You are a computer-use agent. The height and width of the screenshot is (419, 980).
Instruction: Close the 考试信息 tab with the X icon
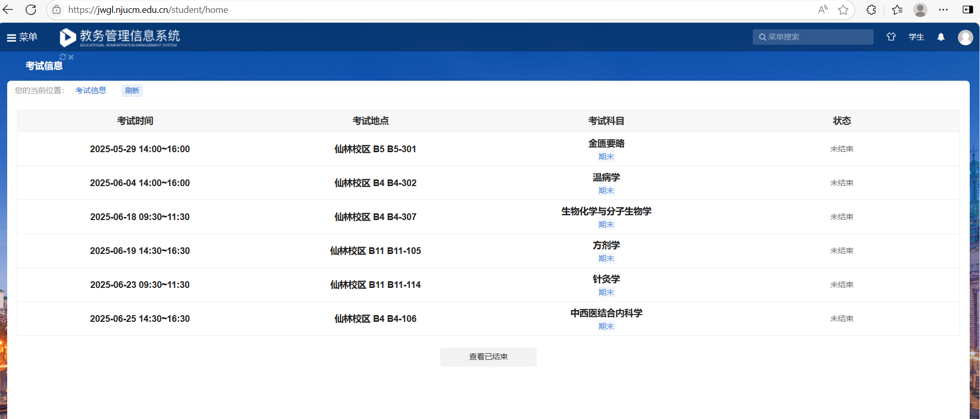(71, 57)
